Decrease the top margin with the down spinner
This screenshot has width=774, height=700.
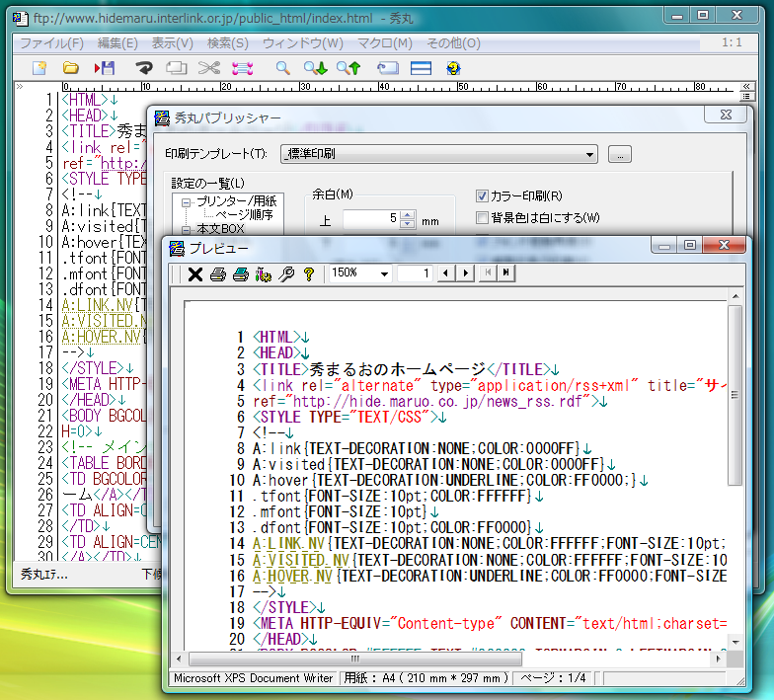[407, 223]
